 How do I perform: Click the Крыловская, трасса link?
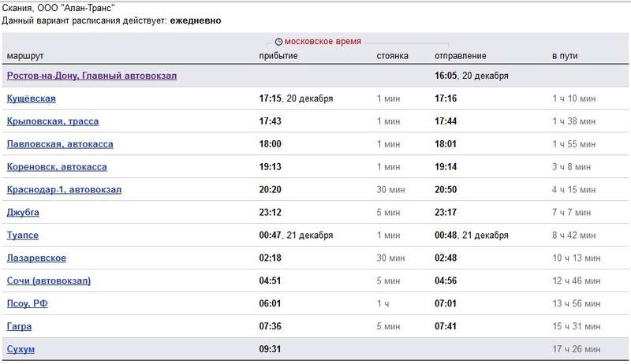52,121
